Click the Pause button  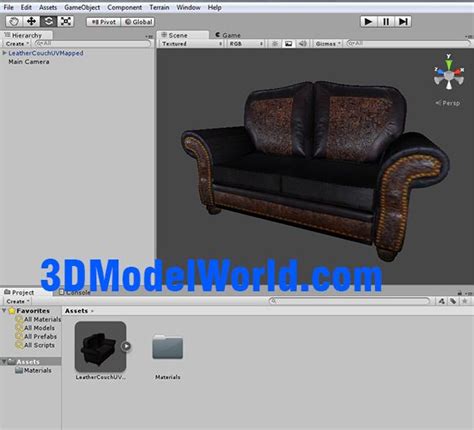pyautogui.click(x=386, y=22)
